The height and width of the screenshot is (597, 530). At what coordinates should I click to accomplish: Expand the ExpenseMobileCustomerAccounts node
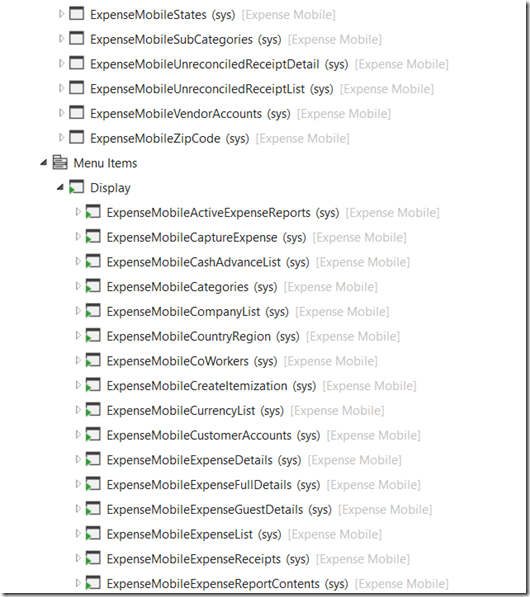78,434
